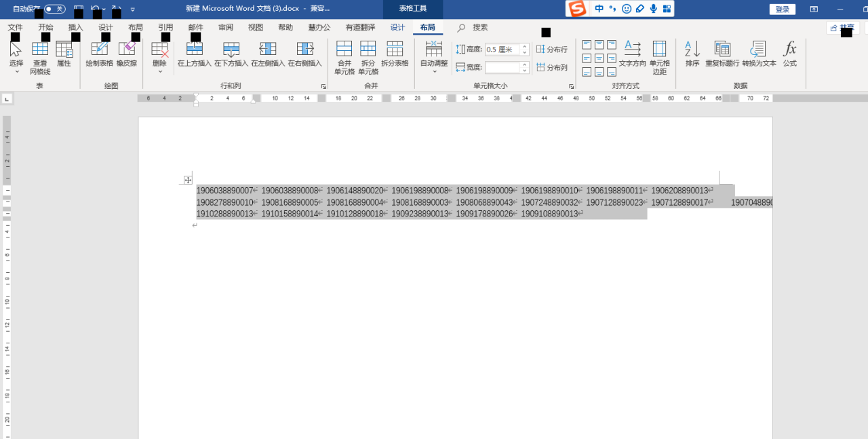Align cell text center
868x439 pixels.
pos(599,58)
